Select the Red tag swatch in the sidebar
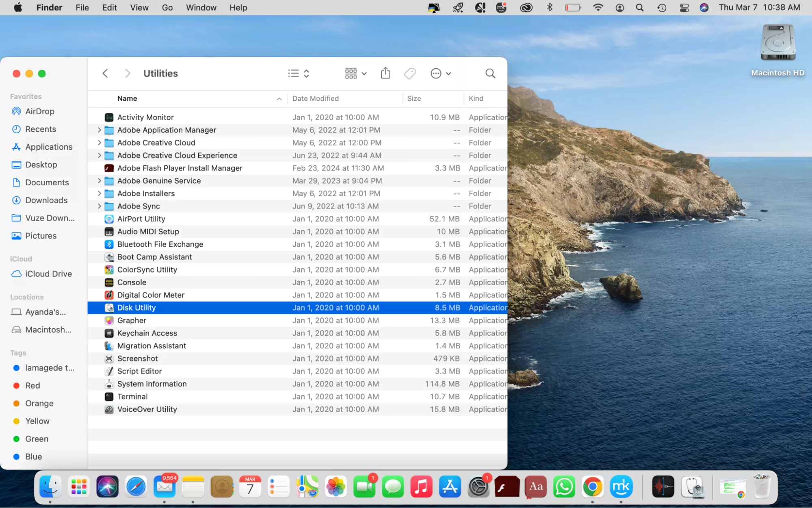812x508 pixels. 16,385
